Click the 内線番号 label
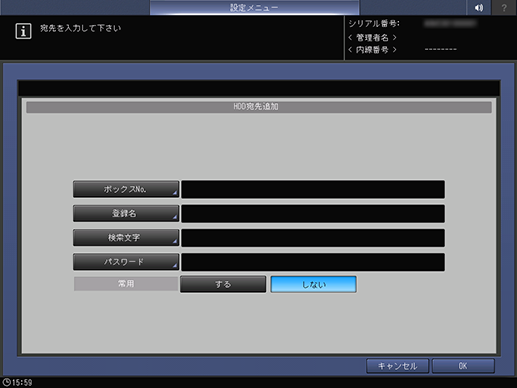The height and width of the screenshot is (388, 517). pos(372,50)
